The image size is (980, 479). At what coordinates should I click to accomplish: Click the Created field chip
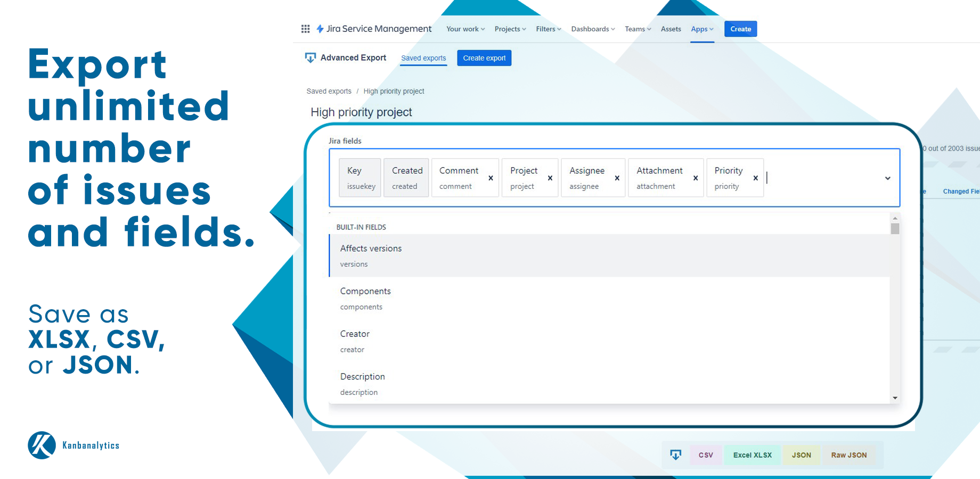406,178
